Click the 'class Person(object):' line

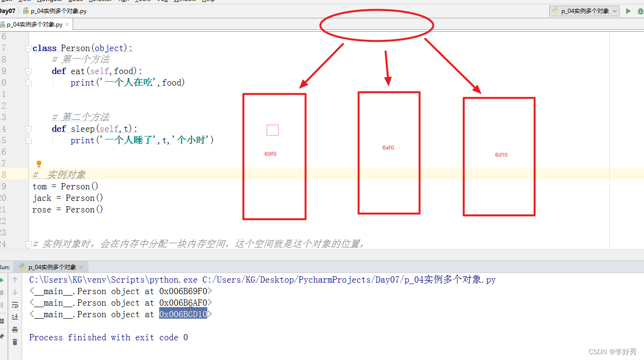pyautogui.click(x=82, y=48)
